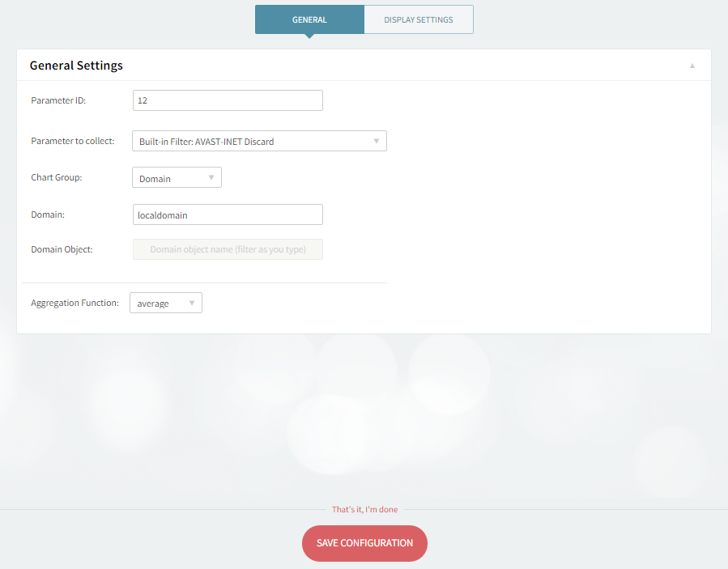Collapse the General Settings panel using the triangle icon
This screenshot has width=728, height=569.
pyautogui.click(x=692, y=66)
